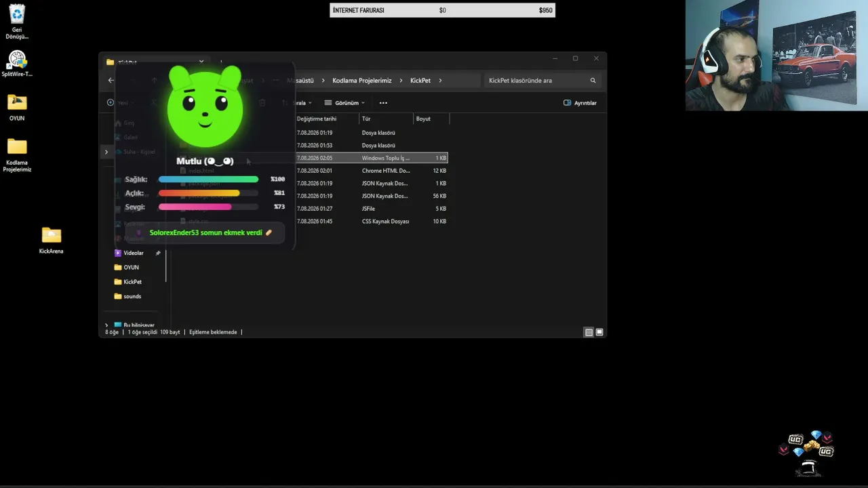
Task: Open the sounds folder in navigation pane
Action: click(x=128, y=296)
